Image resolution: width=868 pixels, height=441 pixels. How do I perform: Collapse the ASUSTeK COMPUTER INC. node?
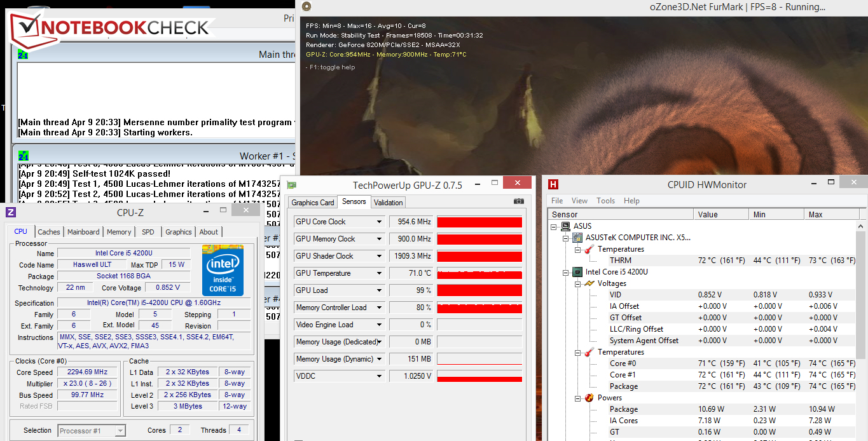click(567, 238)
